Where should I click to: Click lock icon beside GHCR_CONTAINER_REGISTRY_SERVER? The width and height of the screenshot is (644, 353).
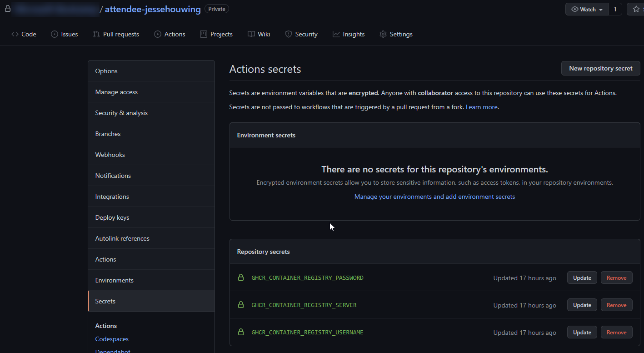coord(241,305)
